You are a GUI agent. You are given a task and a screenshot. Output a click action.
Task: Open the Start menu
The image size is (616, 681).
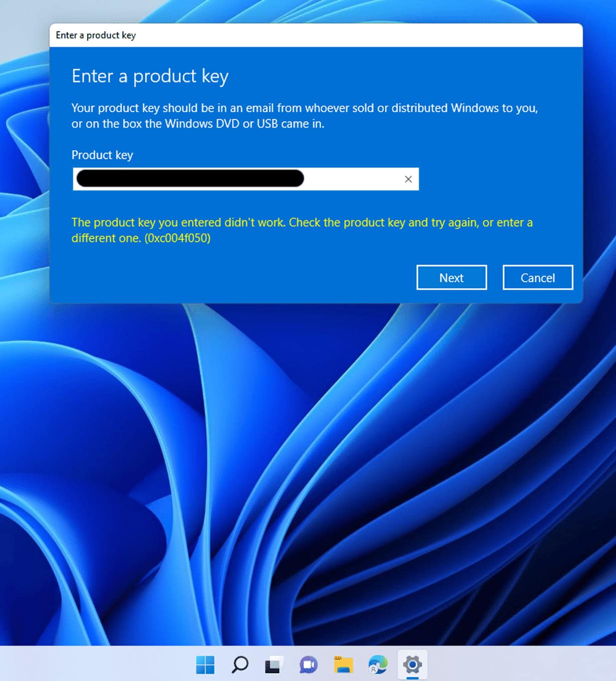[x=204, y=665]
